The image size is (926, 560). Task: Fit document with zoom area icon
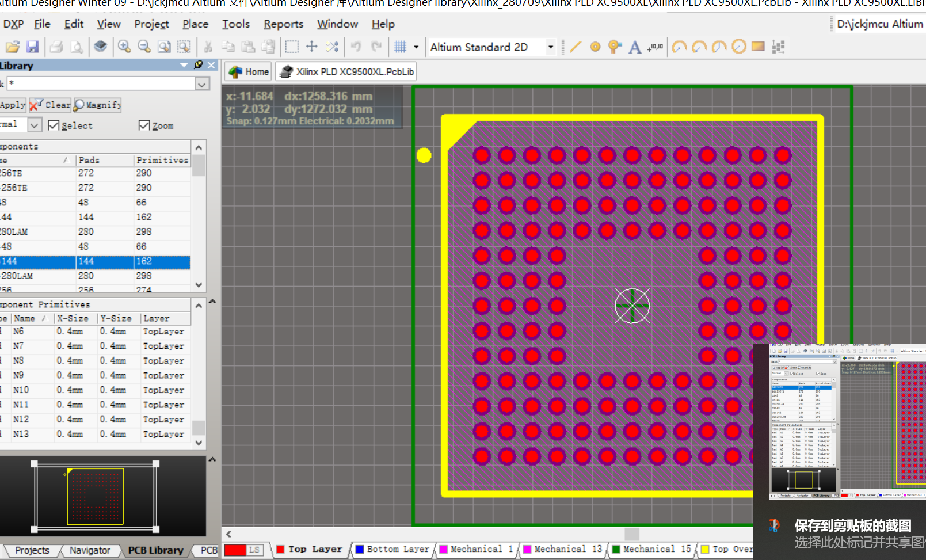coord(164,47)
